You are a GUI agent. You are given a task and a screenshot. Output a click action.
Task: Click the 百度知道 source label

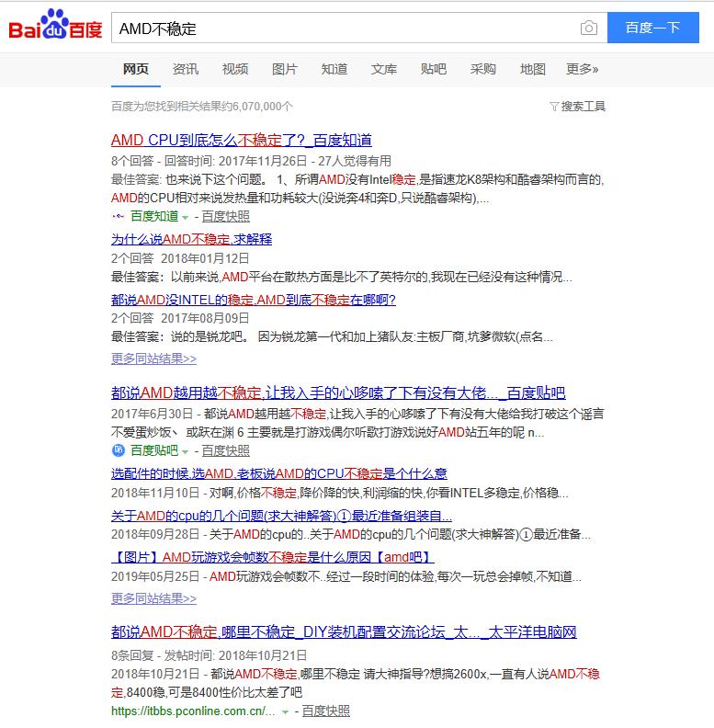(x=154, y=216)
